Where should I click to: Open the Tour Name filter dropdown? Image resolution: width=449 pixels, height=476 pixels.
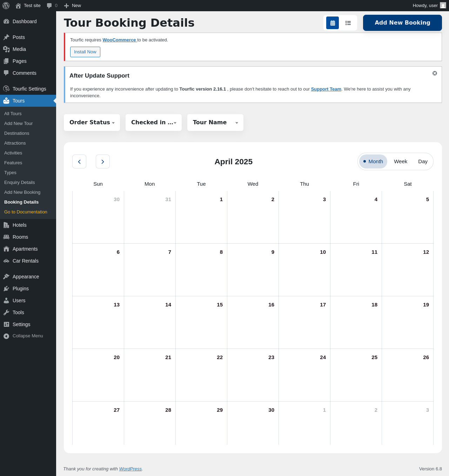[x=215, y=123]
